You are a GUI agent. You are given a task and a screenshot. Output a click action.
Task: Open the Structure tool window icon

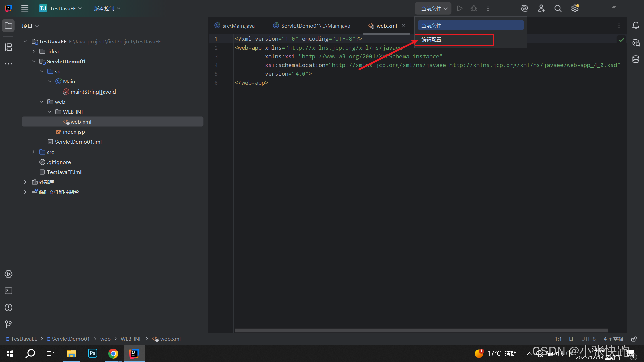coord(8,47)
